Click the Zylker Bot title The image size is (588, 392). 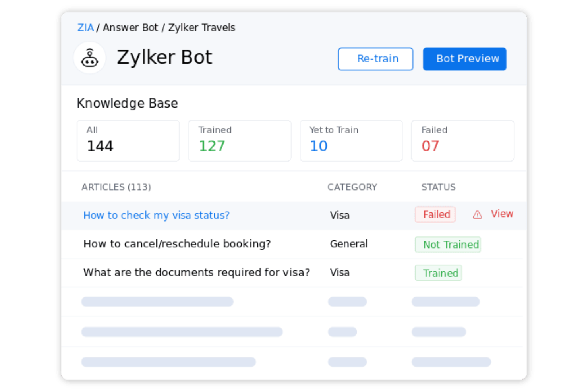click(x=164, y=57)
